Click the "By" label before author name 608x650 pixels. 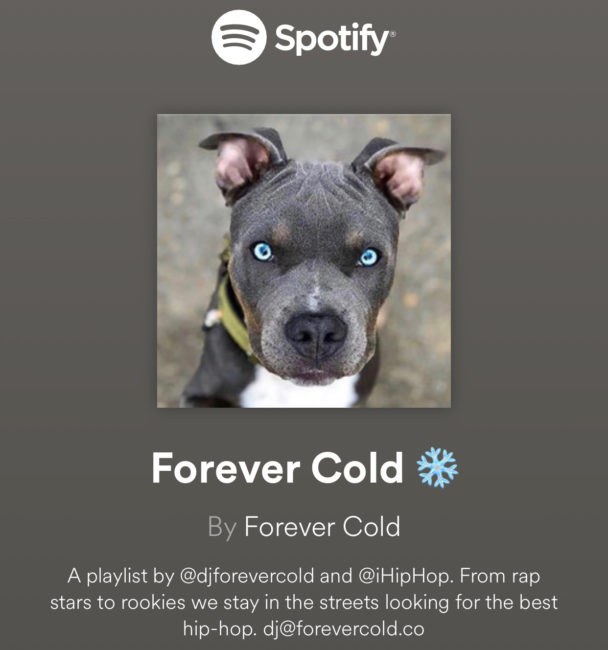(222, 528)
